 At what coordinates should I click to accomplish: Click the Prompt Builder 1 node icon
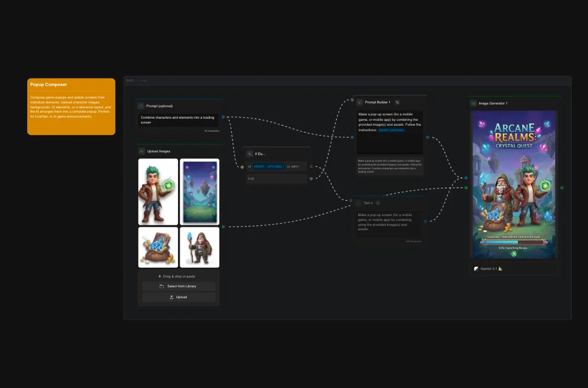(x=359, y=102)
